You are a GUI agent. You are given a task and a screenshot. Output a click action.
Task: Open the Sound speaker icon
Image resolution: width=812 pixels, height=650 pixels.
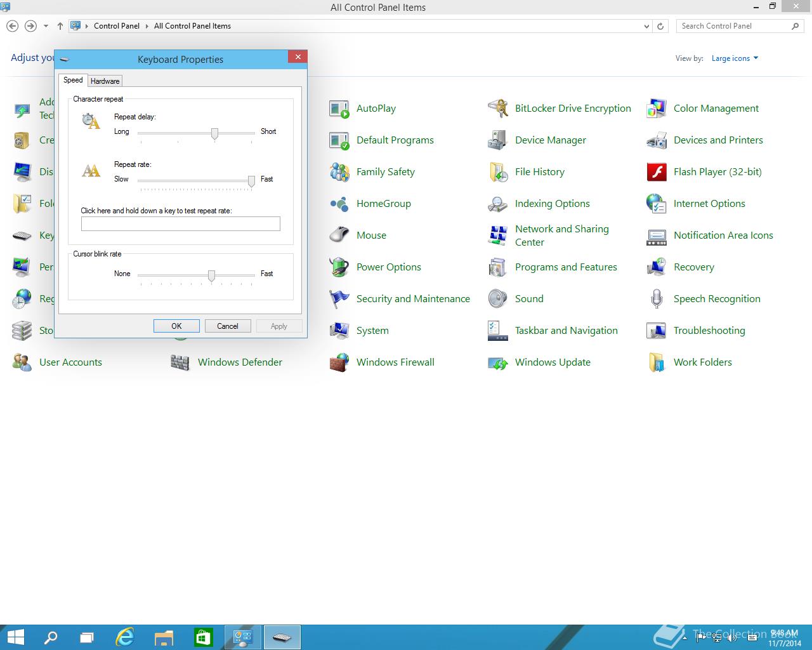498,299
